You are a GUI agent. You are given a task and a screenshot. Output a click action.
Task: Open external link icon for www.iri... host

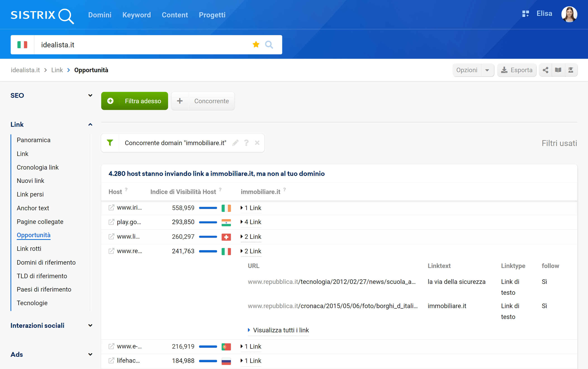click(111, 208)
